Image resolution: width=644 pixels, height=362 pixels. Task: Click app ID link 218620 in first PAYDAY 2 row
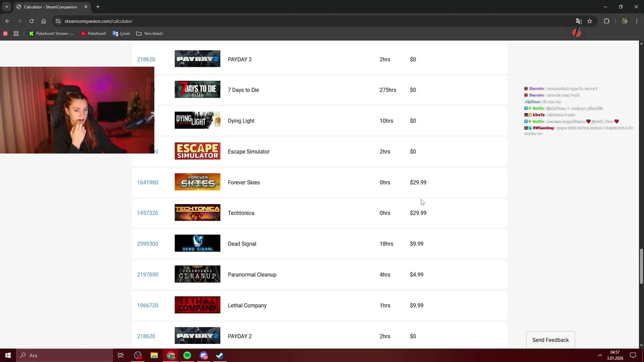pyautogui.click(x=146, y=59)
